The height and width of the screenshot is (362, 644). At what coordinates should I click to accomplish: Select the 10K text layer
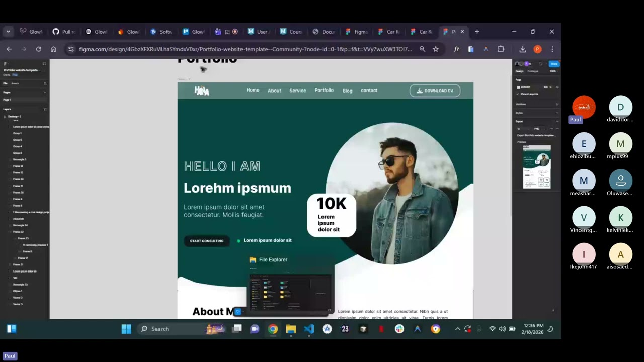coord(15,278)
